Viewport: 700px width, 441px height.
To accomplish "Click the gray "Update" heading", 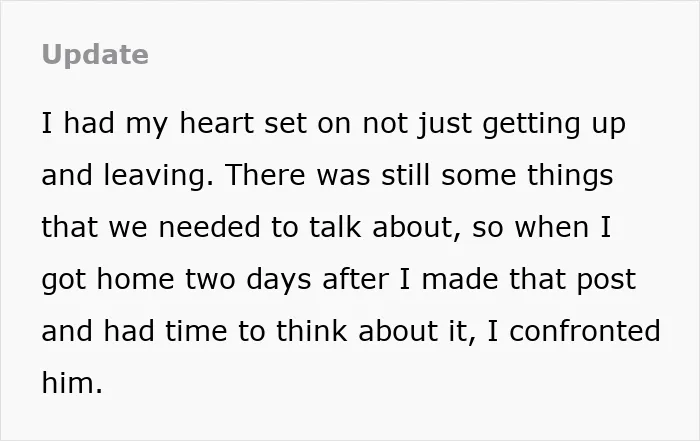I will tap(95, 55).
